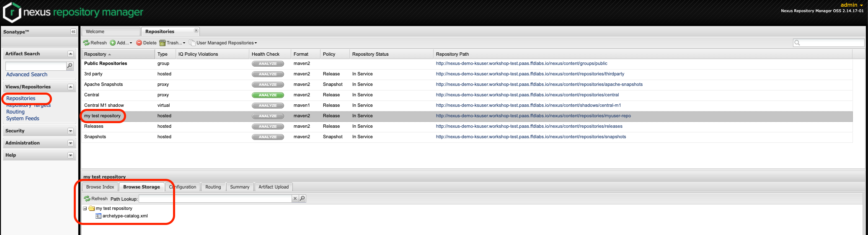Image resolution: width=868 pixels, height=235 pixels.
Task: Collapse the Artifact Search panel
Action: tap(70, 54)
